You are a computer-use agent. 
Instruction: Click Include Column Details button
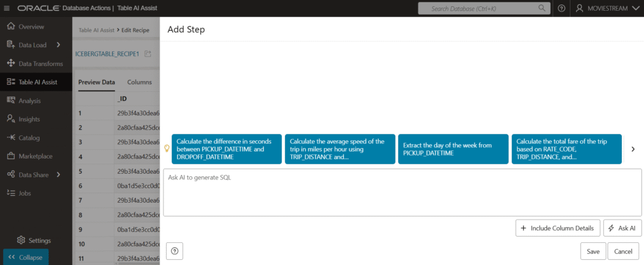click(x=557, y=228)
